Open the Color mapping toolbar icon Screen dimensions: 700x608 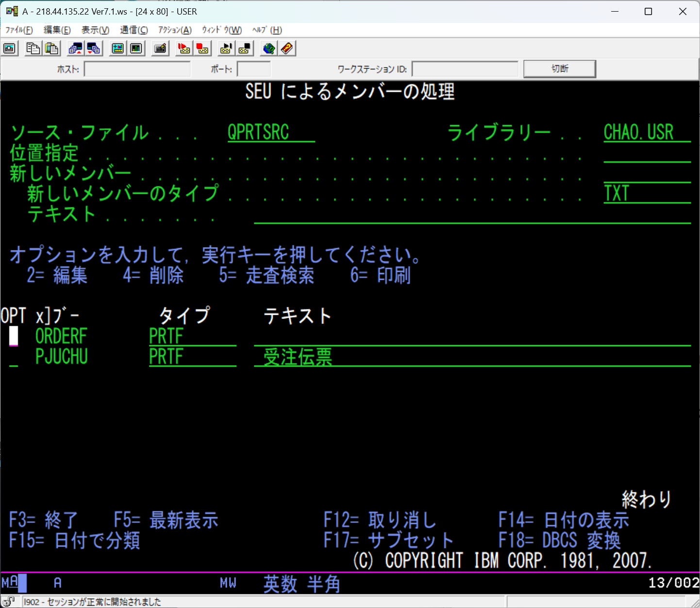point(136,49)
